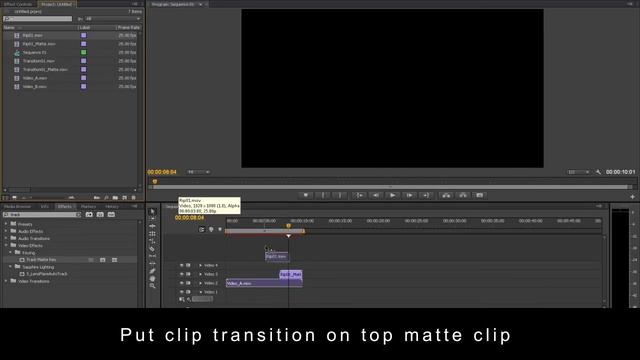
Task: Click the Mark Out button
Action: point(340,196)
